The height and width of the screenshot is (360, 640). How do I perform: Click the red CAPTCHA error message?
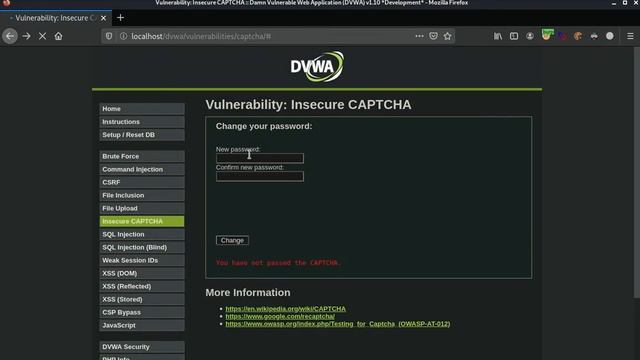pos(278,263)
